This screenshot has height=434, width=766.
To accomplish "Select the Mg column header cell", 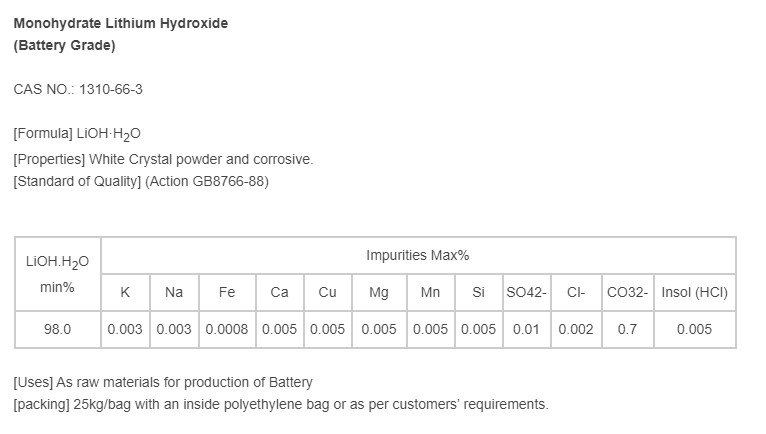I will [379, 293].
